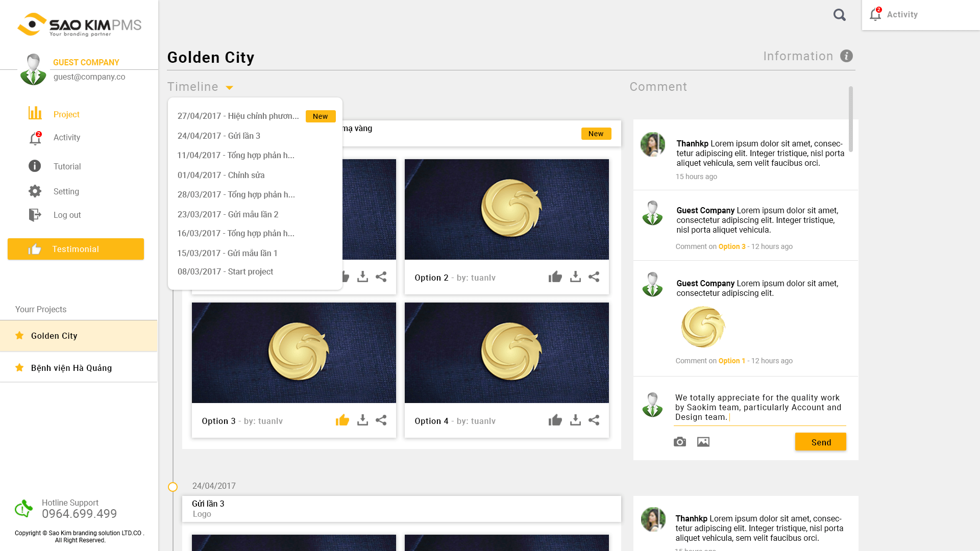The image size is (980, 551).
Task: Click the camera attach icon
Action: 679,442
